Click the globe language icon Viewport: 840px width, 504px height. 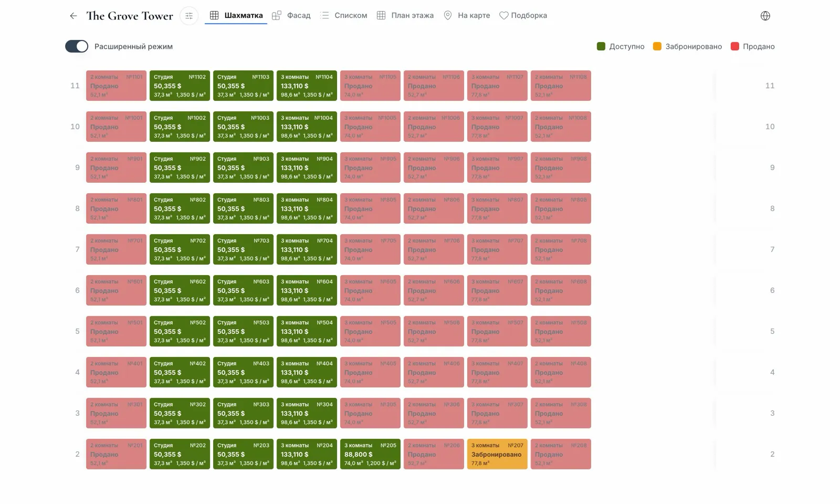point(765,16)
